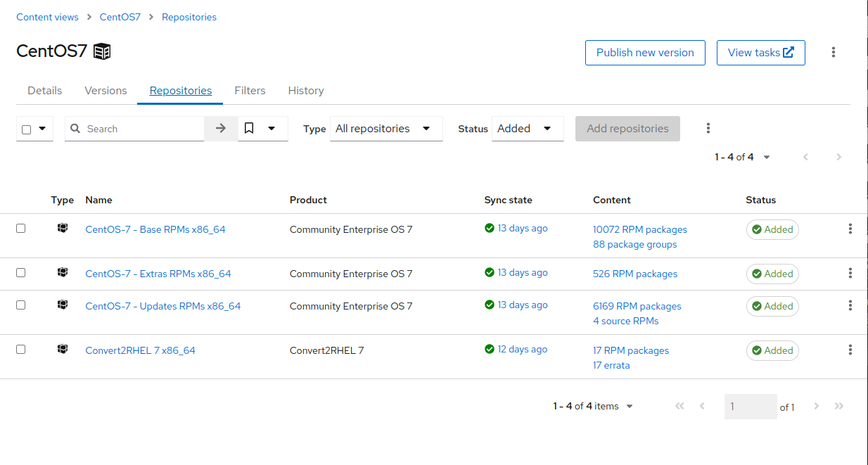
Task: Go to next page using top pagination arrow
Action: point(838,157)
